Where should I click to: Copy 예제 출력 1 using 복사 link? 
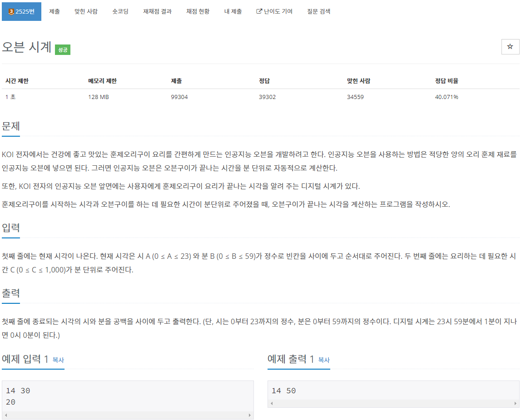(x=324, y=360)
